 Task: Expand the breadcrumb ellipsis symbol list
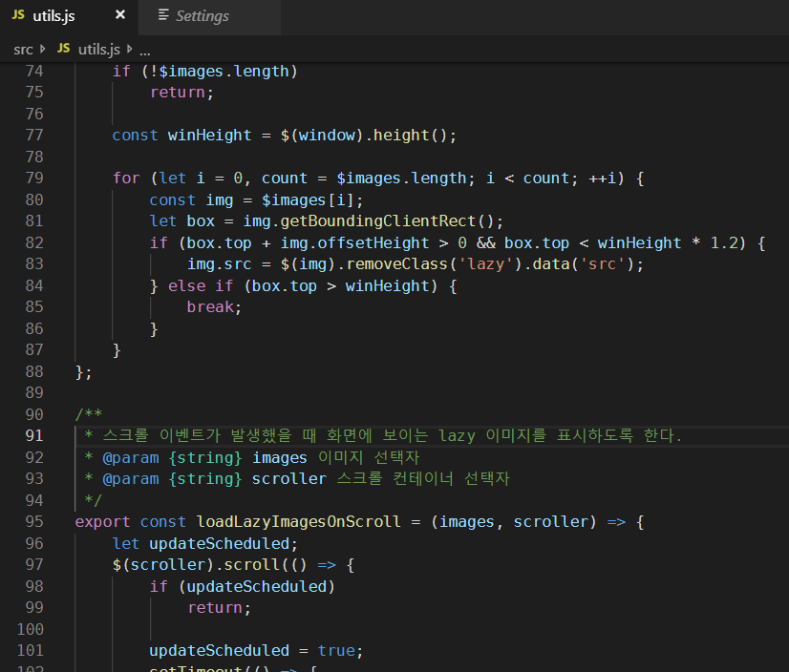[x=144, y=49]
